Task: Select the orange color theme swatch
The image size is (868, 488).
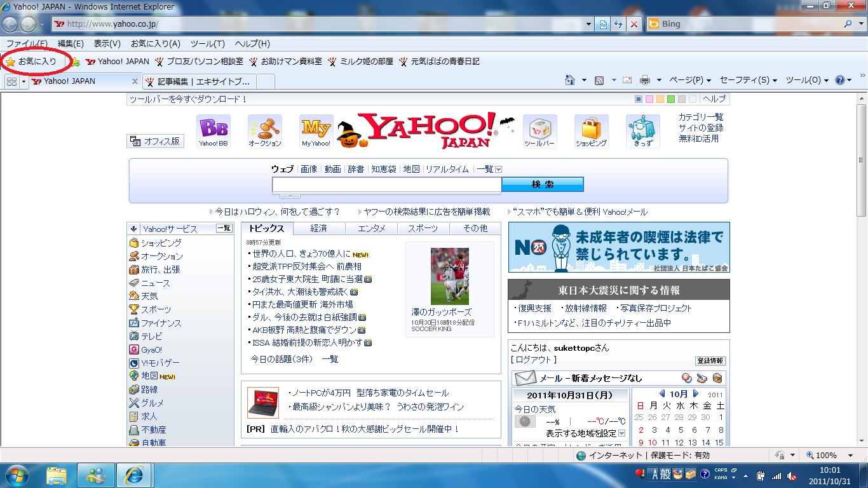Action: (660, 99)
